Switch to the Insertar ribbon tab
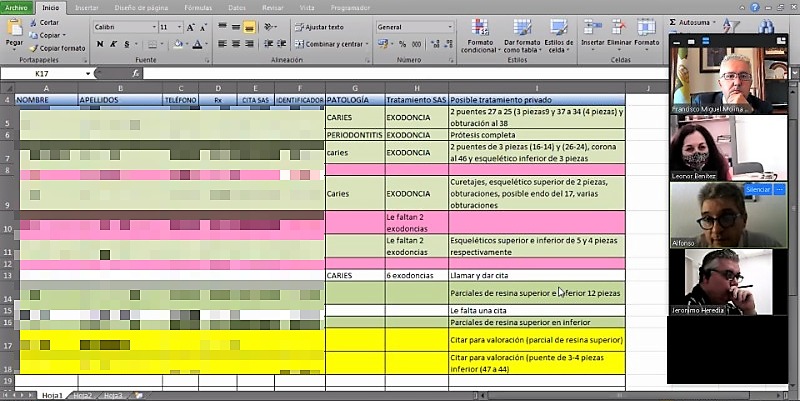The height and width of the screenshot is (401, 800). 87,6
